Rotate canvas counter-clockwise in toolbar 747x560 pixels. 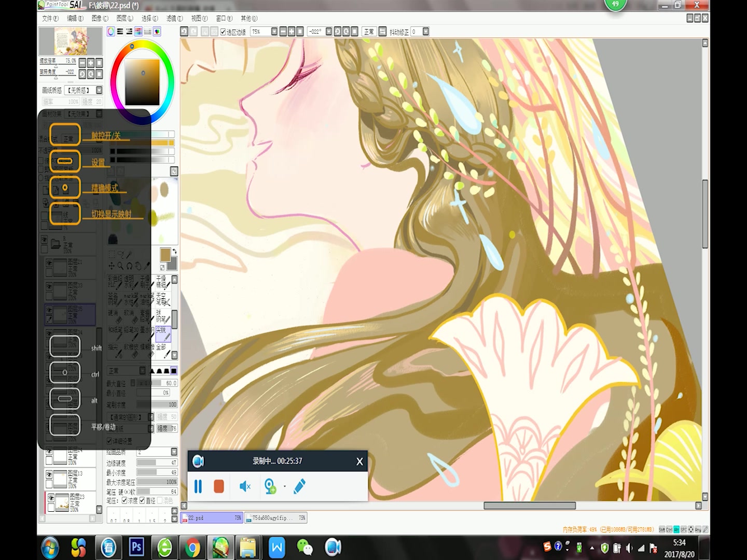tap(338, 32)
